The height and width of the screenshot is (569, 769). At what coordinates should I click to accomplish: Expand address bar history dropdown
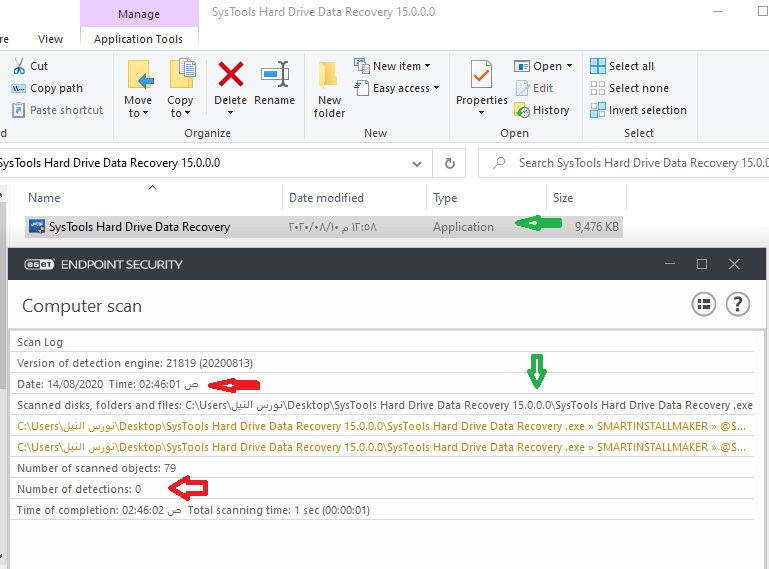pyautogui.click(x=417, y=163)
